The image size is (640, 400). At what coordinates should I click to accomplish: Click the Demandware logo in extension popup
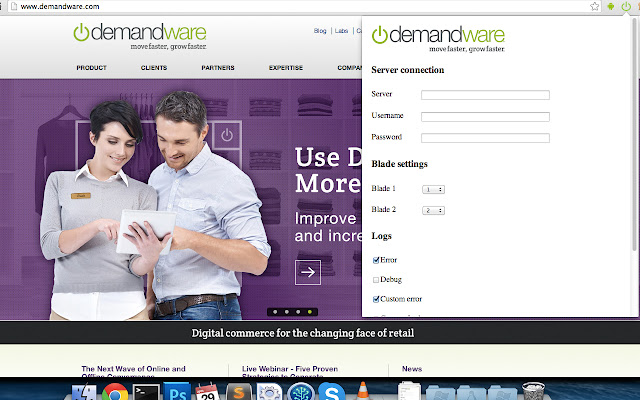point(438,39)
